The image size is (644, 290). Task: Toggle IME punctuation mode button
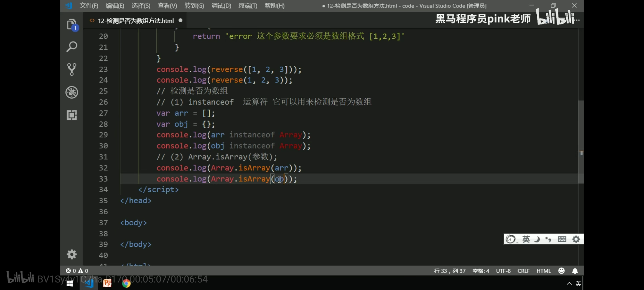(x=548, y=239)
